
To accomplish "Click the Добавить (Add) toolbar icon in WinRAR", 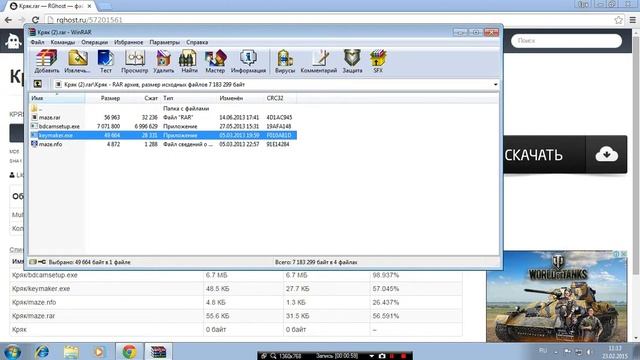I will (x=47, y=61).
